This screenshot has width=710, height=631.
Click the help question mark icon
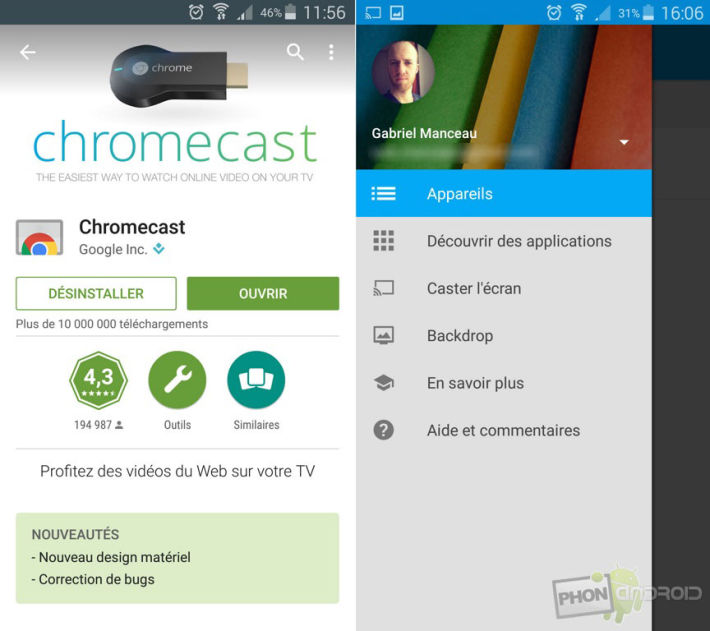click(x=384, y=430)
